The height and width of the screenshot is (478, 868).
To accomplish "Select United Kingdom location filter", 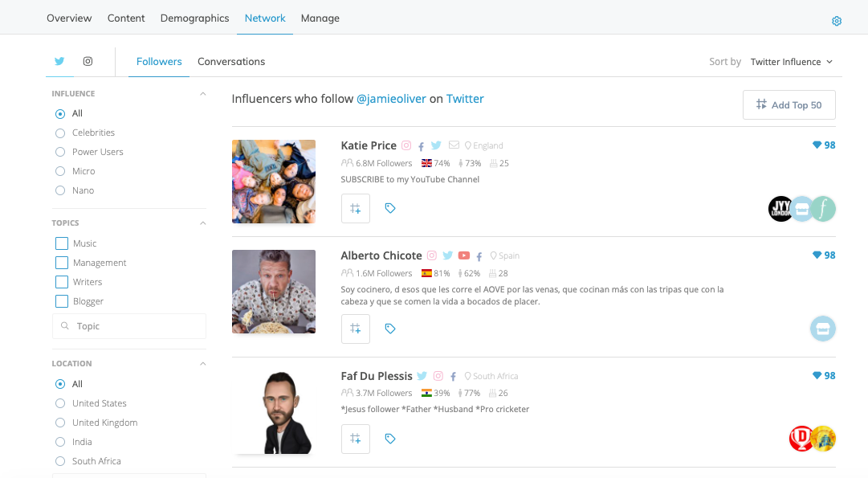I will [x=96, y=423].
